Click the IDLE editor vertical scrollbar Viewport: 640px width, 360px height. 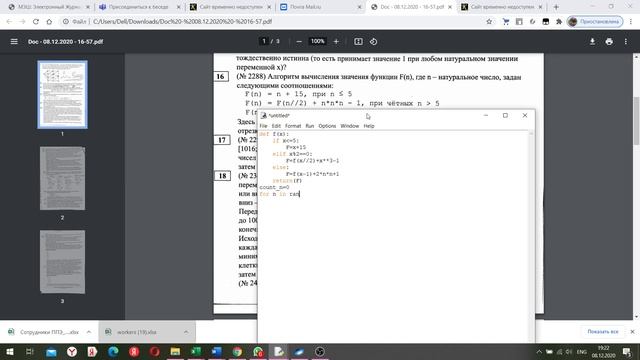point(531,236)
